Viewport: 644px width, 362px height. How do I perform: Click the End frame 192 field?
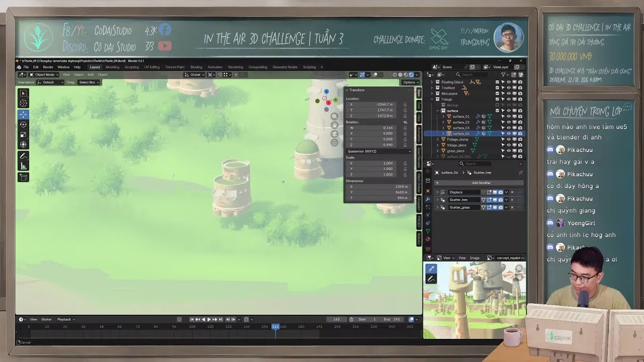click(392, 319)
